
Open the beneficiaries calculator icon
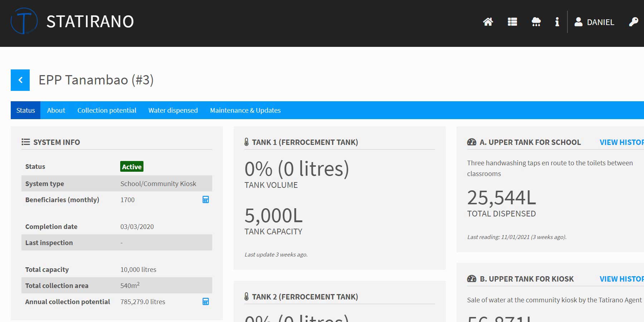pos(205,200)
